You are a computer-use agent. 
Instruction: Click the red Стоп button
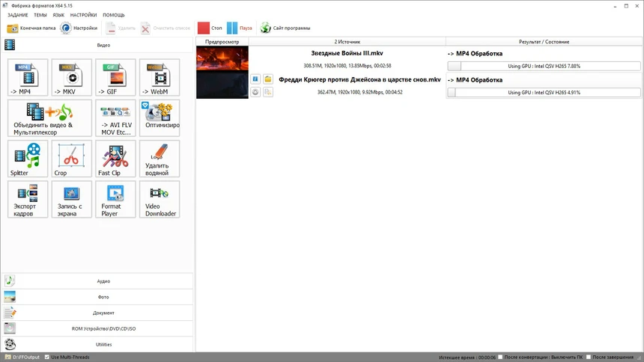(x=210, y=28)
